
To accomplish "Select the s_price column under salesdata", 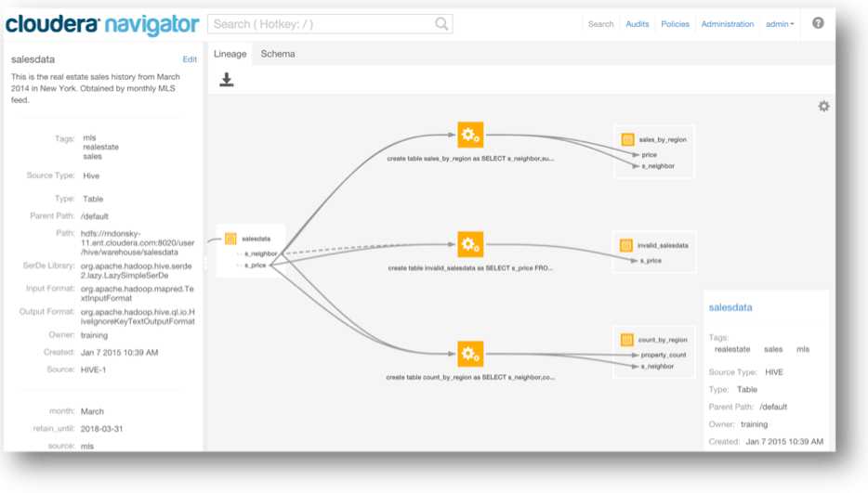I will pyautogui.click(x=256, y=266).
